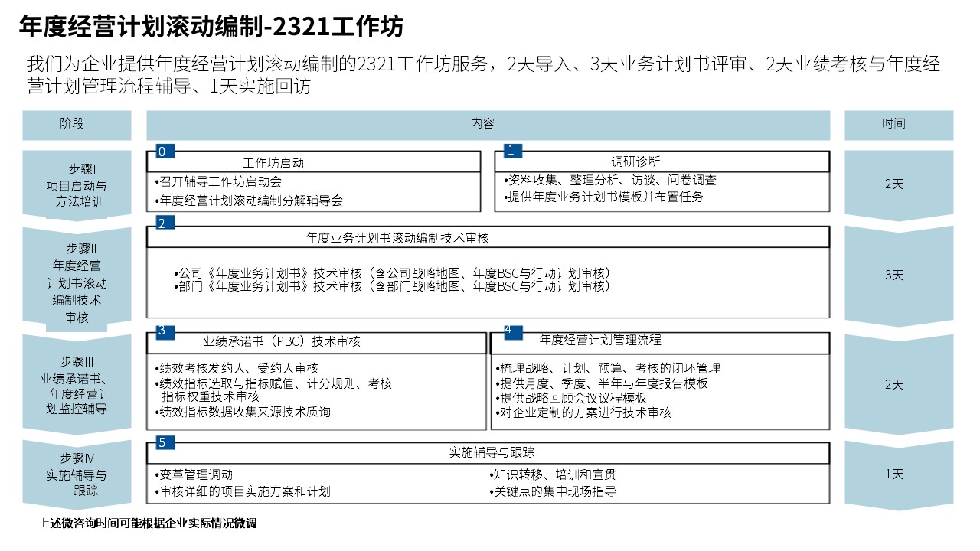Select the 业绩承诺书（PBC）技术审核 heading
The image size is (980, 551).
click(x=282, y=341)
